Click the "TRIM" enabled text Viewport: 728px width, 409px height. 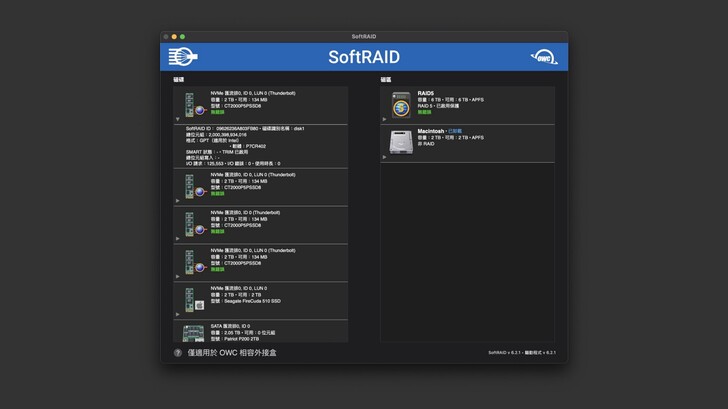tap(235, 152)
